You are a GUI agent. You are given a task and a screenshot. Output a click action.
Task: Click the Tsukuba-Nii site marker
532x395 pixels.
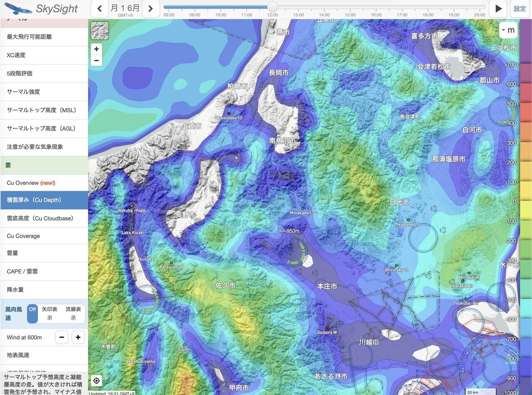coord(465,299)
